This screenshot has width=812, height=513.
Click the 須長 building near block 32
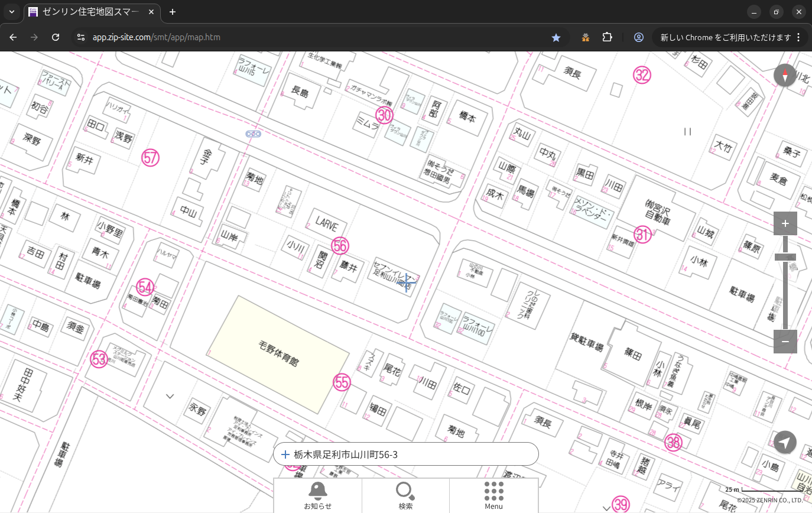coord(572,73)
